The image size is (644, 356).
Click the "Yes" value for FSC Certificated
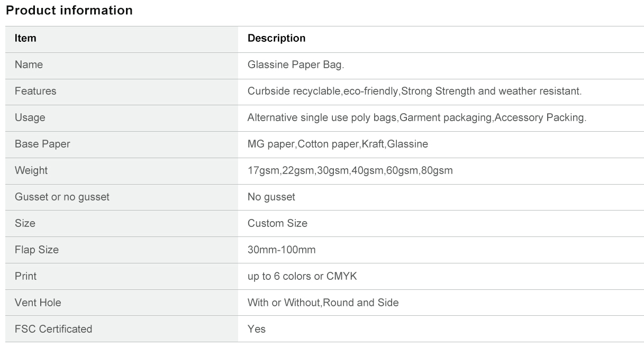(257, 329)
